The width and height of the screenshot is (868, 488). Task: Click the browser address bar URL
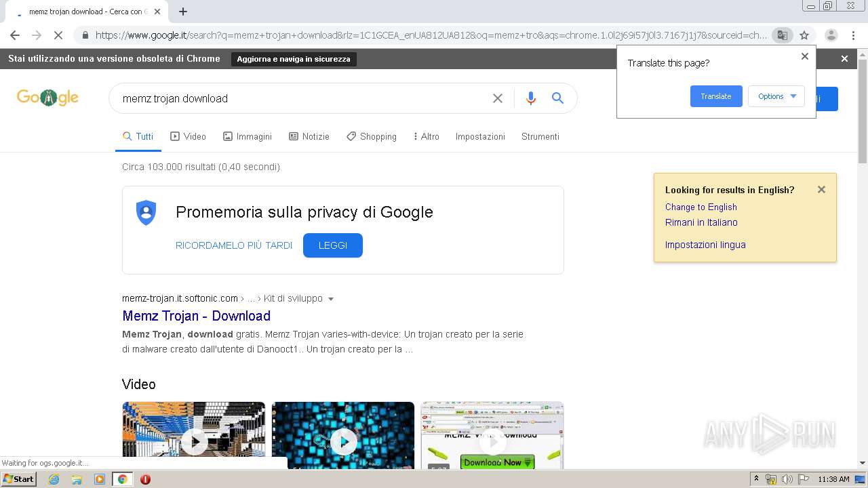[431, 35]
